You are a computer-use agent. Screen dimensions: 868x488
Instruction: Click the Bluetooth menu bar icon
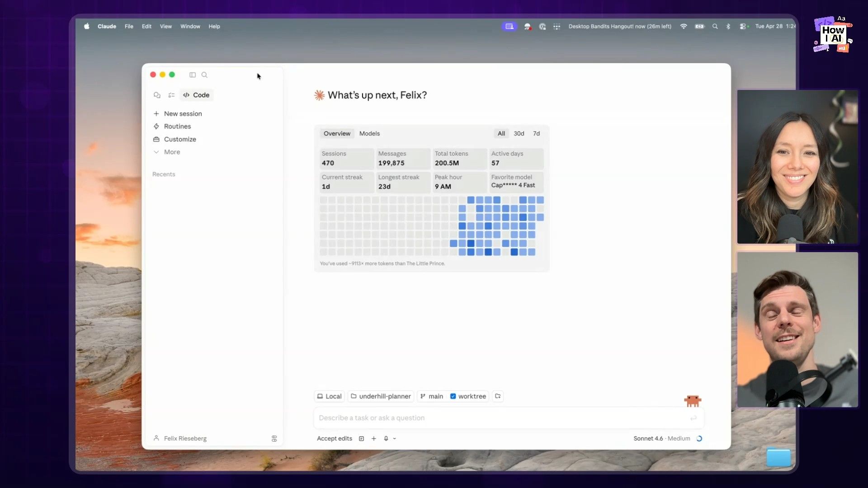tap(728, 26)
